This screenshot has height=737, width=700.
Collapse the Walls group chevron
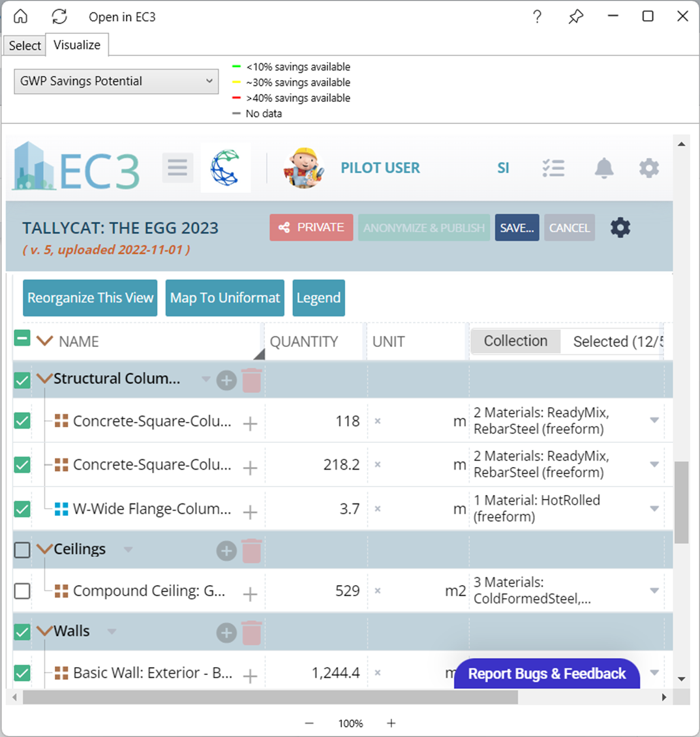pos(44,631)
